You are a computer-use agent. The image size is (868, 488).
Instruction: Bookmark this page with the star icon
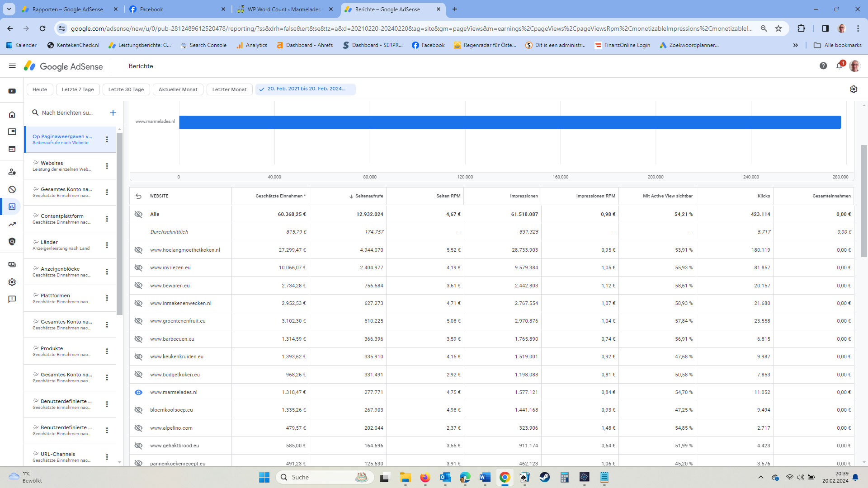tap(778, 28)
